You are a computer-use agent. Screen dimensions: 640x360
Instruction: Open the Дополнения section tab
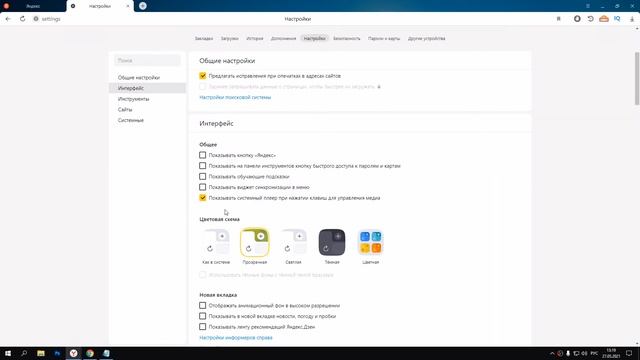click(283, 38)
